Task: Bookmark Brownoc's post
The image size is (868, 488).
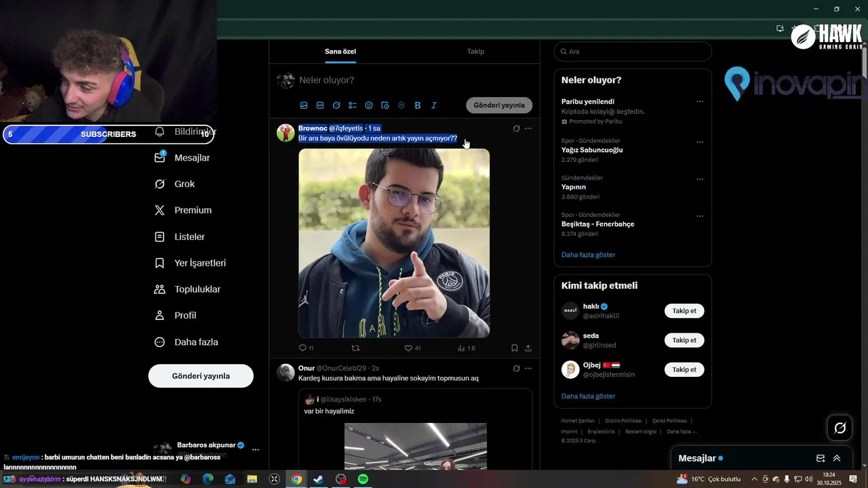Action: click(x=515, y=348)
